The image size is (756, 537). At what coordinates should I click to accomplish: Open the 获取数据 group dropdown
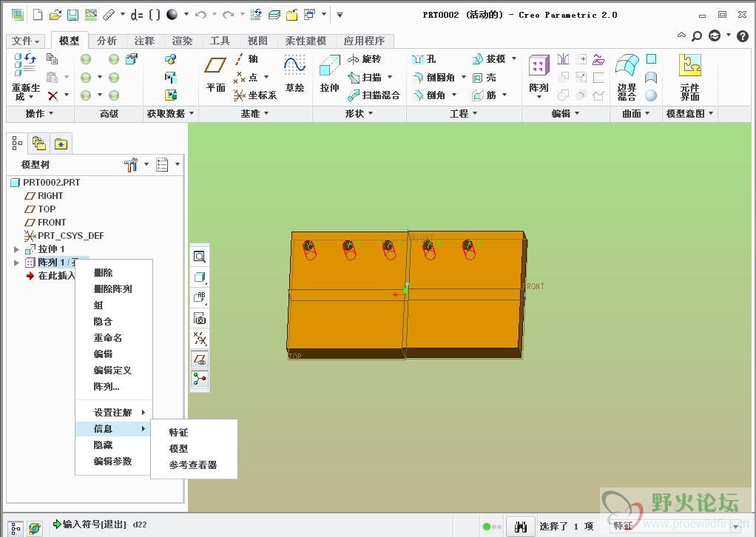pos(171,114)
